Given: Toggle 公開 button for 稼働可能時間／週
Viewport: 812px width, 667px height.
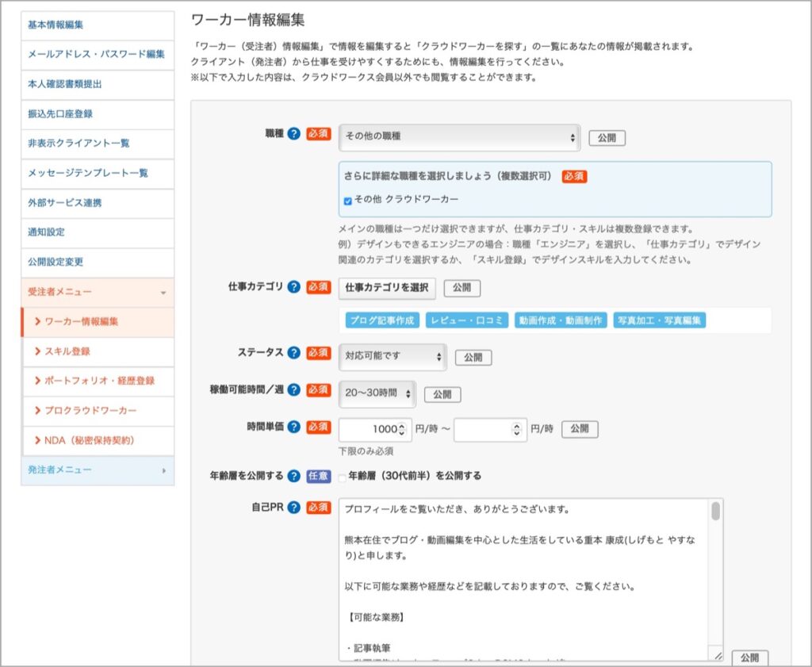Looking at the screenshot, I should (442, 395).
